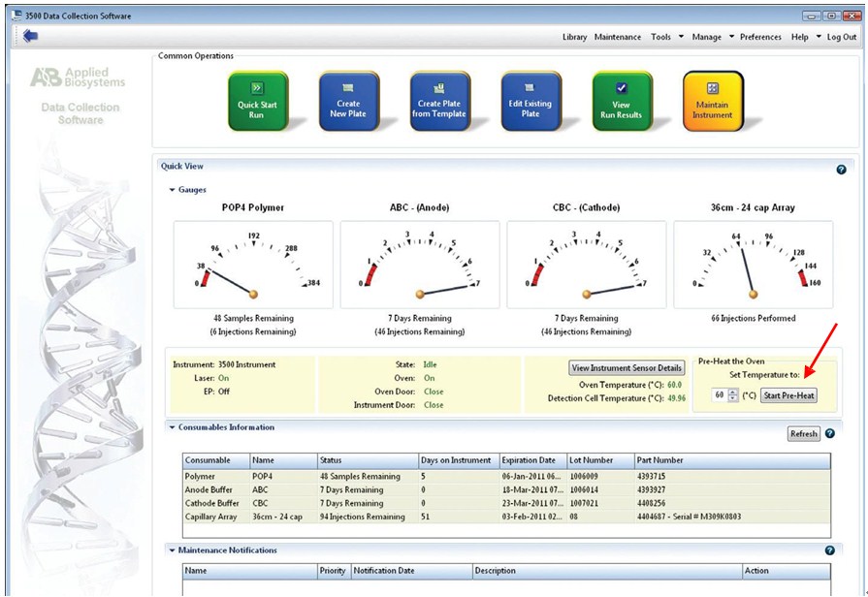Expand the Tools dropdown menu
This screenshot has height=597, width=868.
point(665,37)
